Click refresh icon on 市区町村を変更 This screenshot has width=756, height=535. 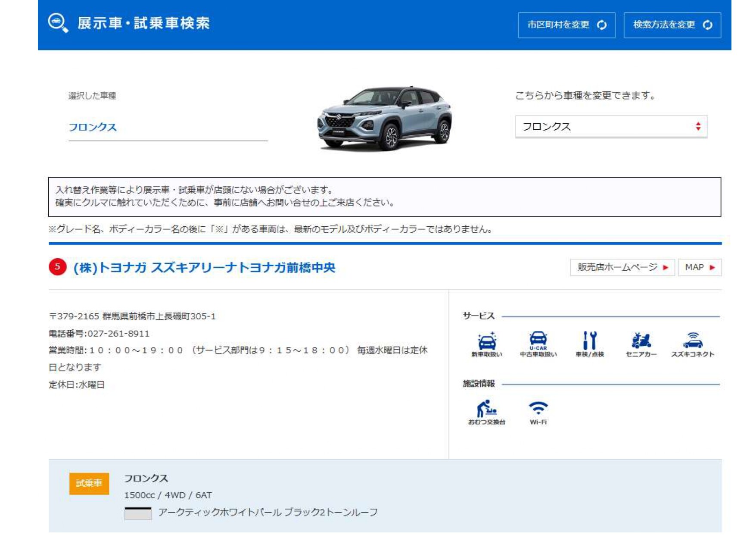602,25
